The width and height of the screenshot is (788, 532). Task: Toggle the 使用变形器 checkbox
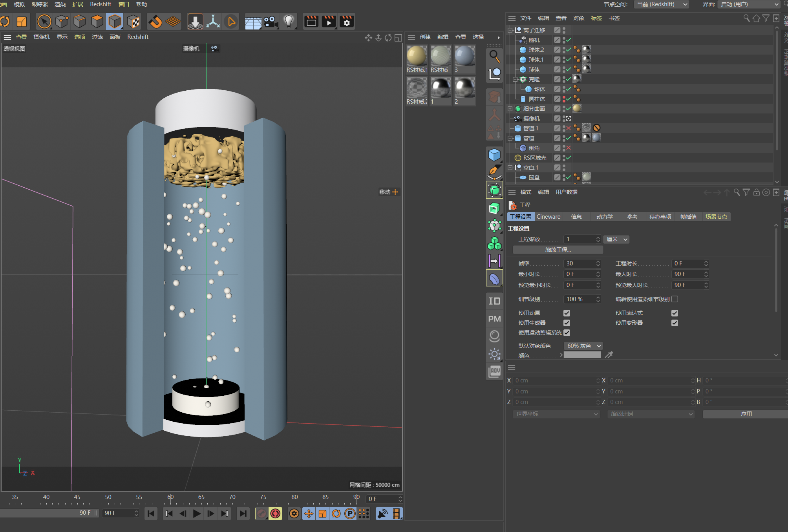[x=675, y=323]
